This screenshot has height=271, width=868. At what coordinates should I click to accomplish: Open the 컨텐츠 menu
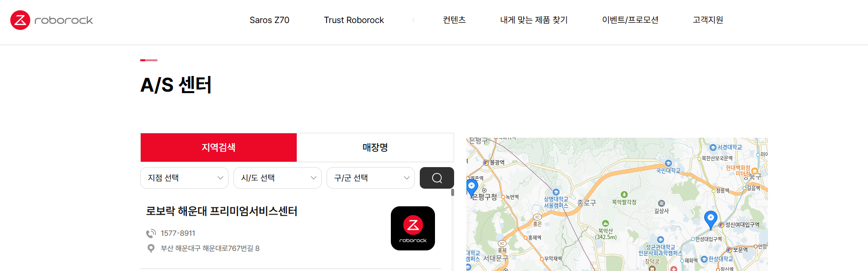(454, 20)
